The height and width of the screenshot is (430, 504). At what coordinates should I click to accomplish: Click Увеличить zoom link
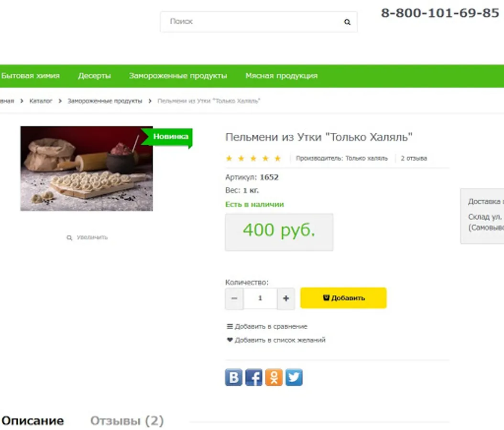pyautogui.click(x=87, y=237)
